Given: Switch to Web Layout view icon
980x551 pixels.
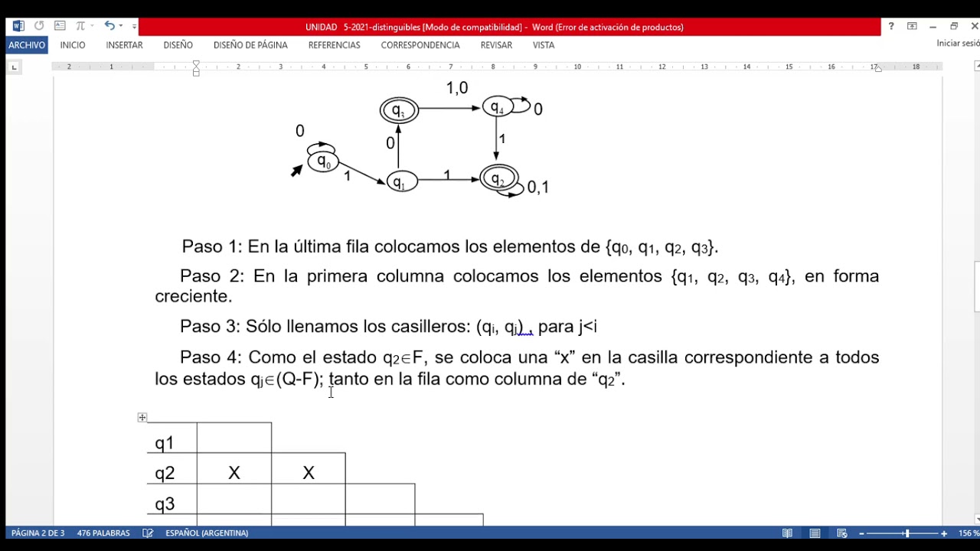Looking at the screenshot, I should coord(841,533).
